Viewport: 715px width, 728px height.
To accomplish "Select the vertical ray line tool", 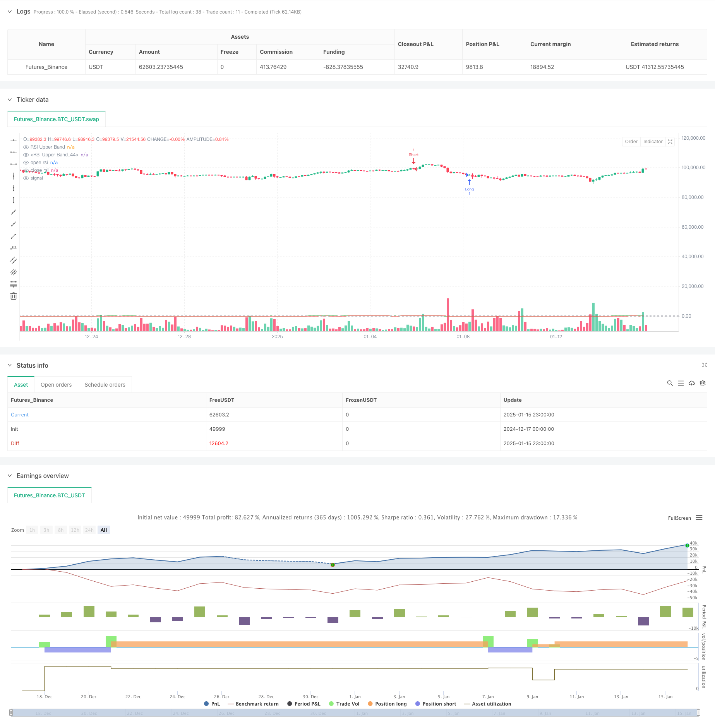I will tap(14, 188).
